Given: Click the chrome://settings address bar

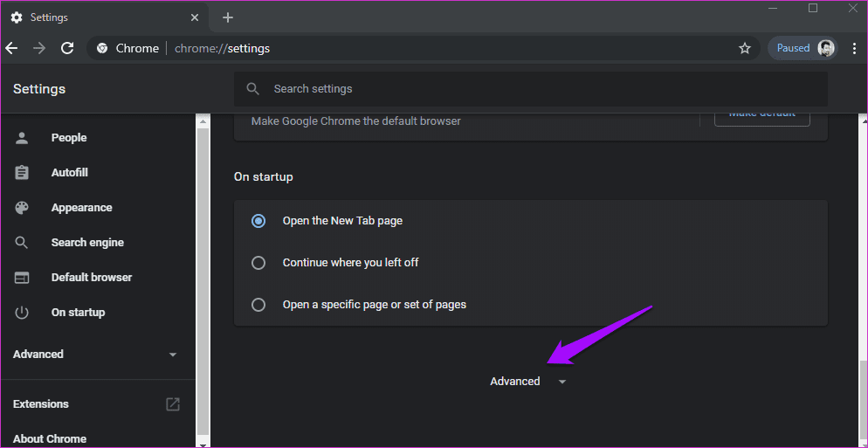Looking at the screenshot, I should coord(424,48).
